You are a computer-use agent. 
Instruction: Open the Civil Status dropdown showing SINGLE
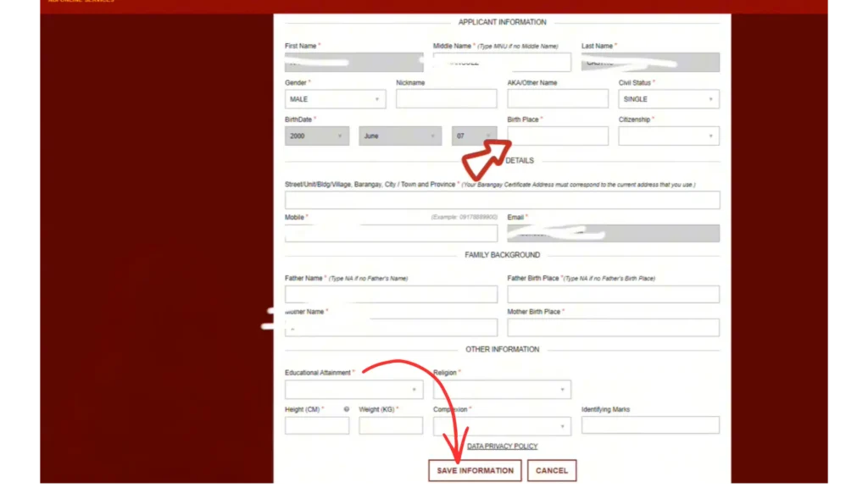(x=669, y=99)
